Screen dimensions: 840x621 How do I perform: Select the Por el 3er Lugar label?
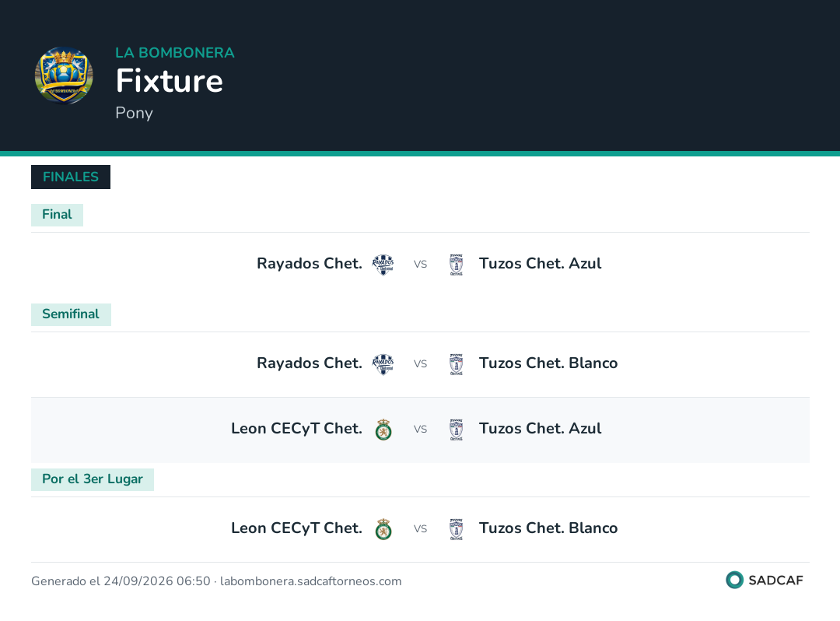[x=93, y=479]
